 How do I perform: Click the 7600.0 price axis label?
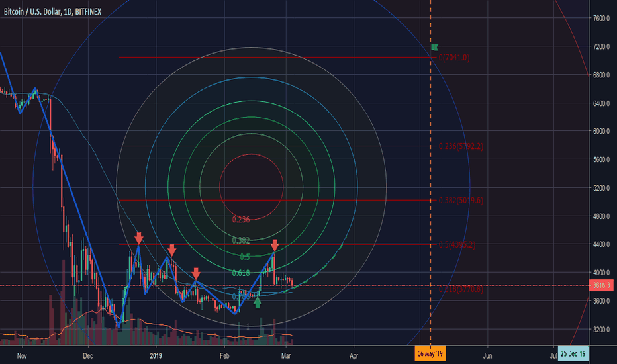point(601,18)
